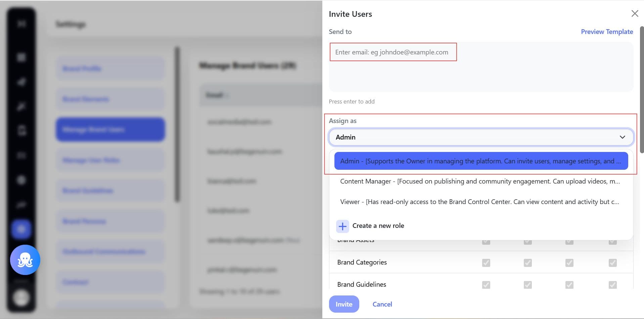Toggle the last checkbox in the Brand Guidelines row
The height and width of the screenshot is (319, 644).
[612, 285]
